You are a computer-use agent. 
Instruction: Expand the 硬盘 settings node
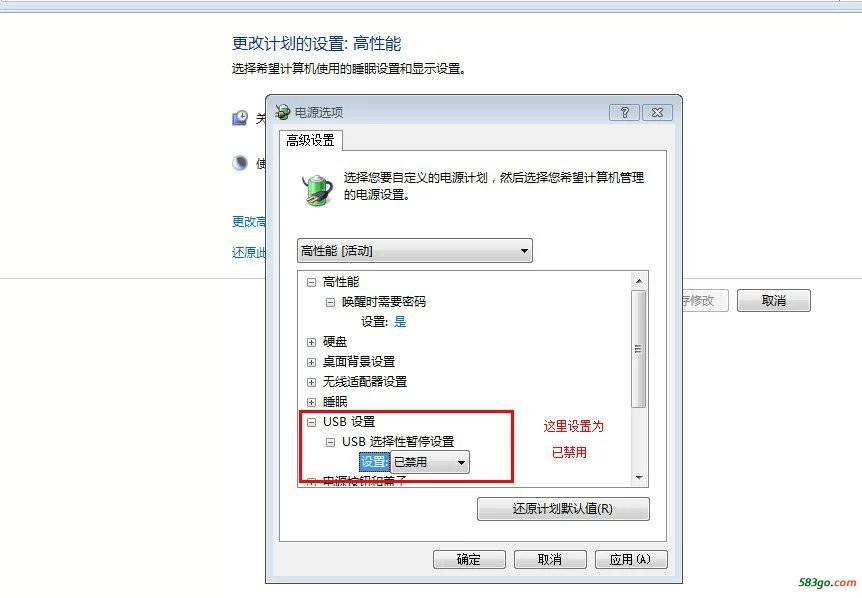tap(311, 342)
